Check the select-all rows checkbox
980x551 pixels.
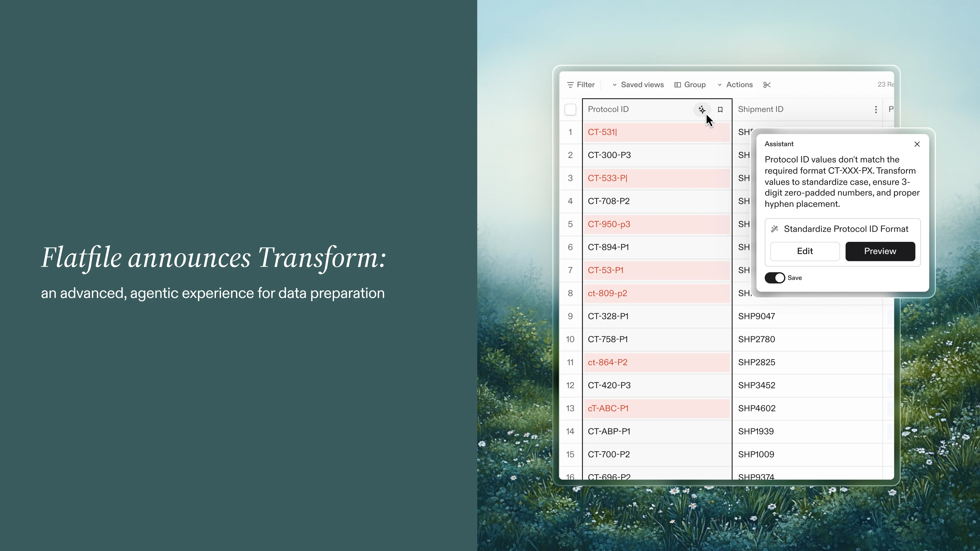[x=570, y=109]
